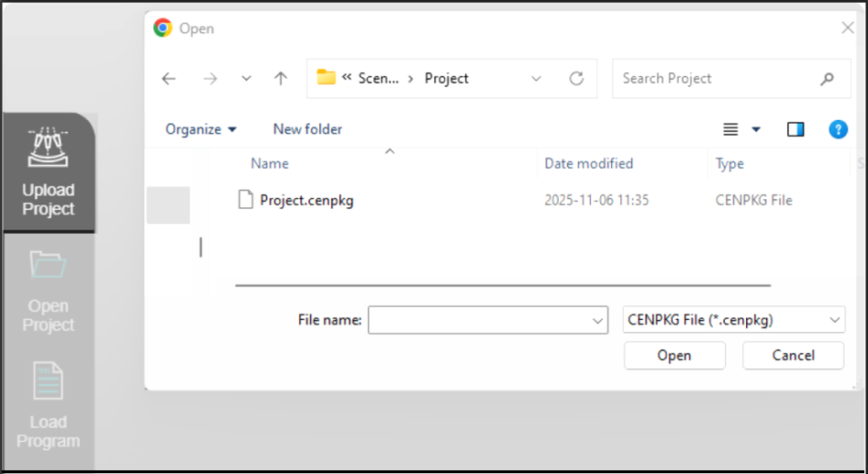Viewport: 868px width, 474px height.
Task: Navigate up one folder level
Action: pos(281,79)
